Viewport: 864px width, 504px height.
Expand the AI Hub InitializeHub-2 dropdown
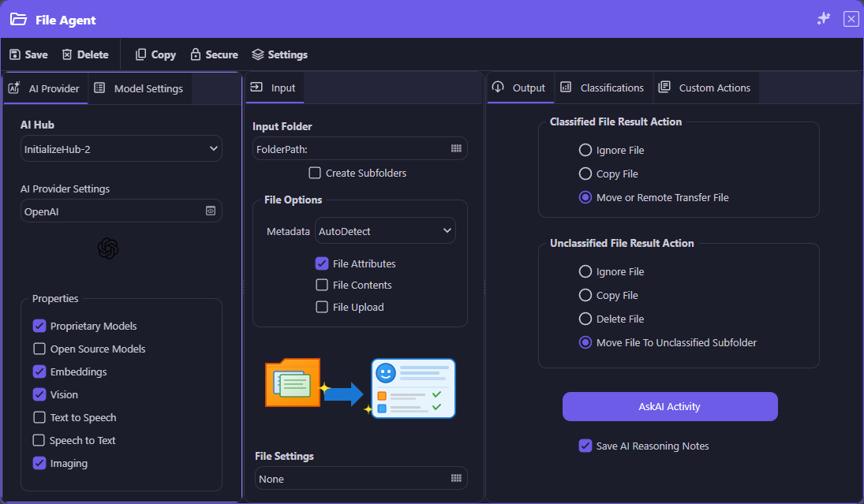(x=122, y=149)
